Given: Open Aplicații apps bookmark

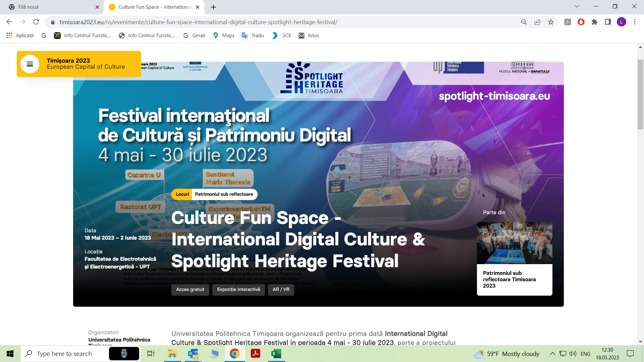Looking at the screenshot, I should (20, 36).
